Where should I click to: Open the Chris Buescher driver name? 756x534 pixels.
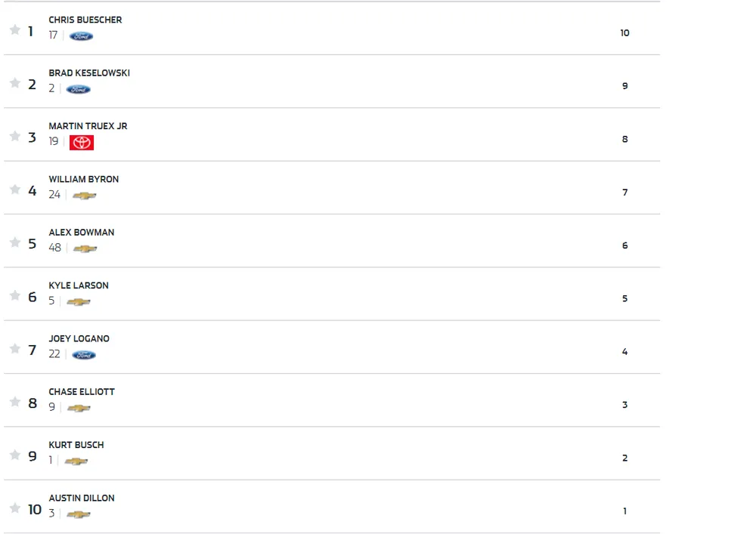(x=85, y=20)
